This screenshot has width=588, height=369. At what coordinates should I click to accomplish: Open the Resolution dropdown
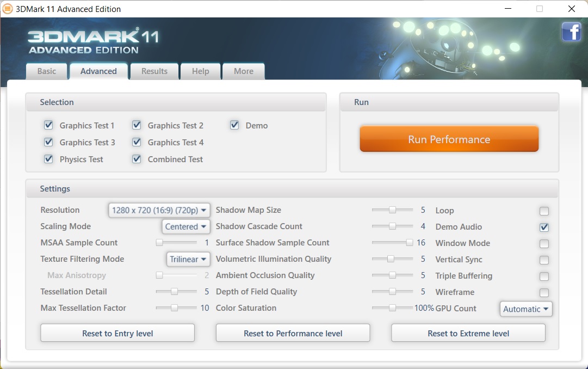(159, 210)
